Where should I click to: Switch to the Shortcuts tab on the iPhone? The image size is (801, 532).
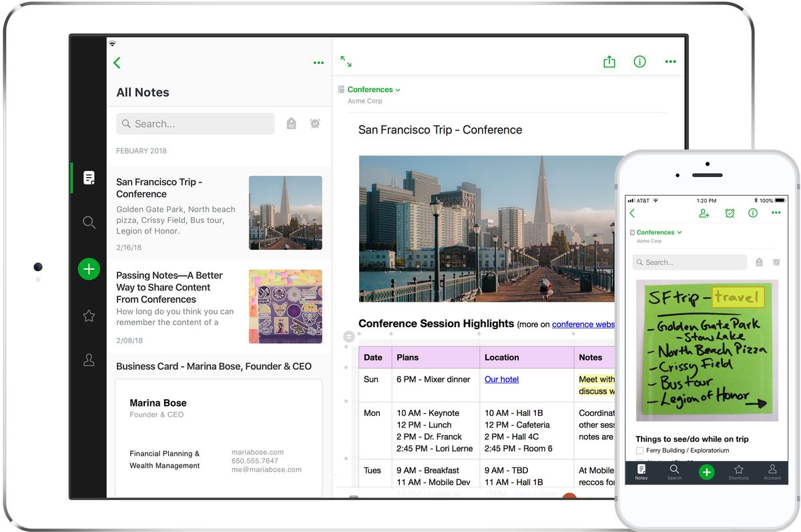click(x=738, y=473)
